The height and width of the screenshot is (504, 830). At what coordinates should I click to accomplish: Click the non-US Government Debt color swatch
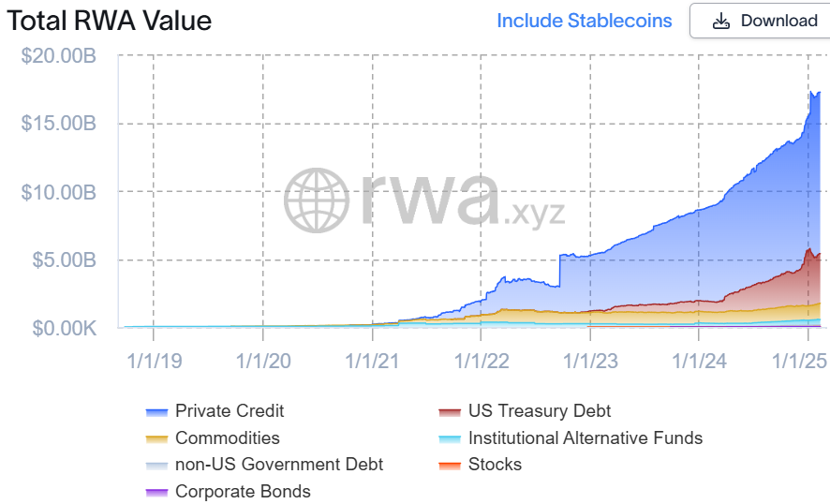(x=157, y=465)
